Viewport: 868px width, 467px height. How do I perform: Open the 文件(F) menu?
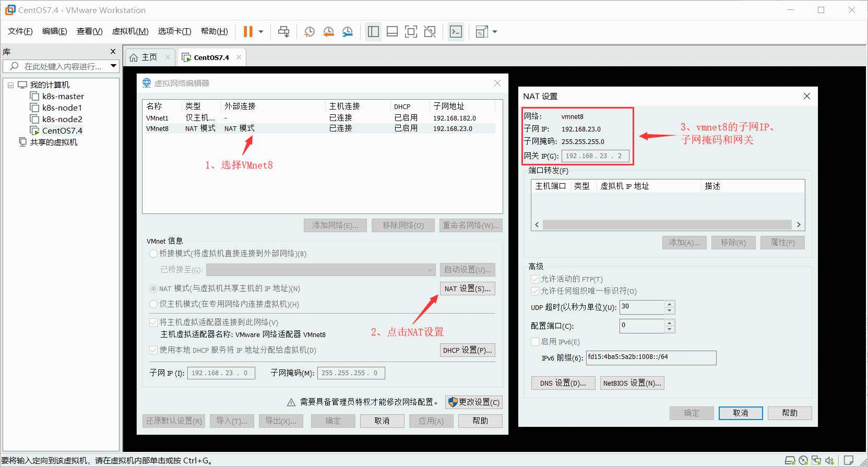[20, 31]
